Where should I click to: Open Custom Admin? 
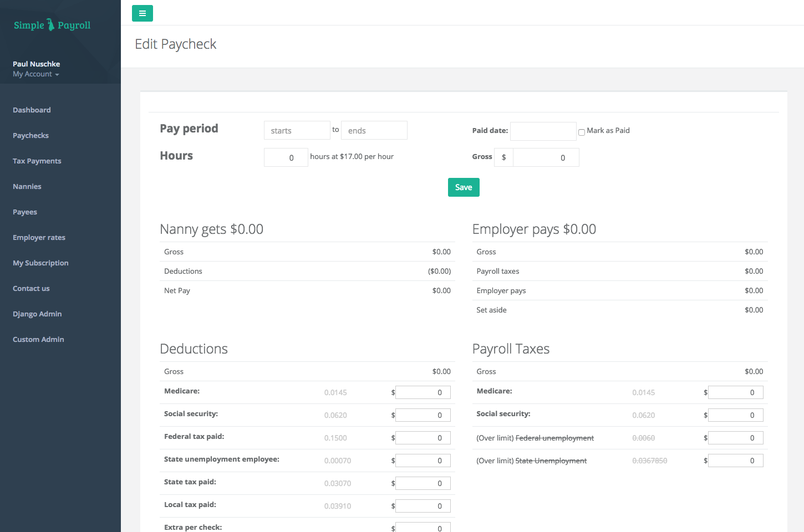click(38, 339)
